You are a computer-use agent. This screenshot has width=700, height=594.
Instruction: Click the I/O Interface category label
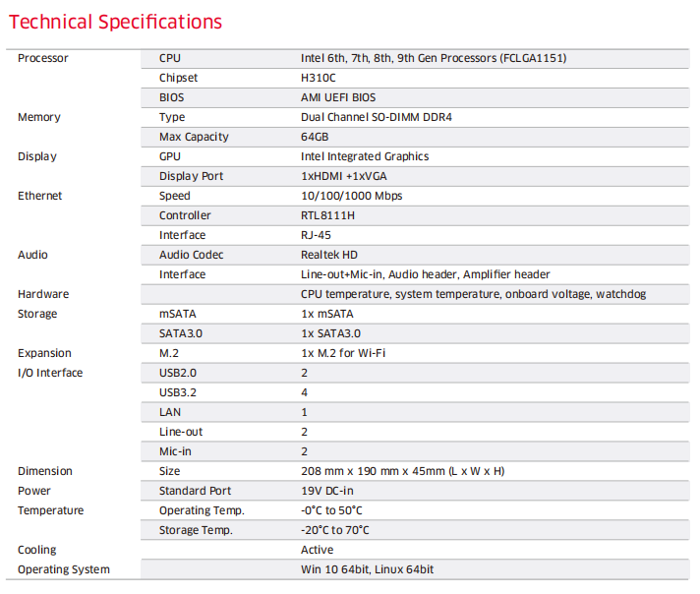50,373
